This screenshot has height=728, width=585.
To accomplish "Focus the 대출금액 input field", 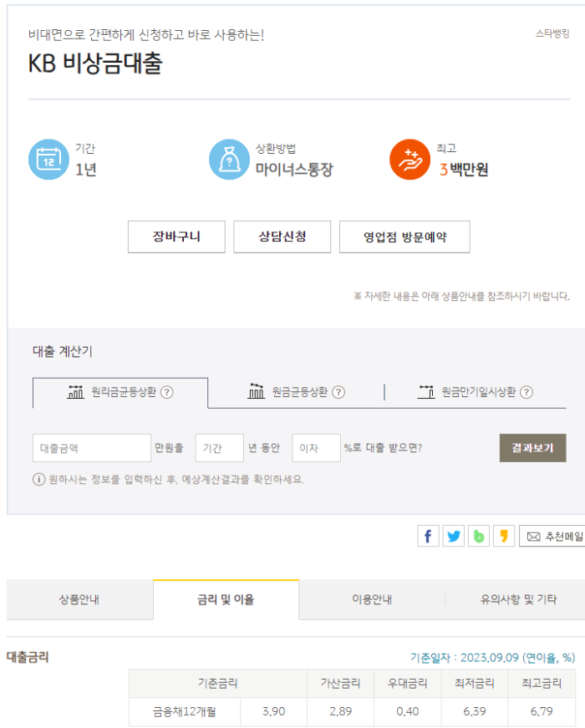I will (x=92, y=448).
